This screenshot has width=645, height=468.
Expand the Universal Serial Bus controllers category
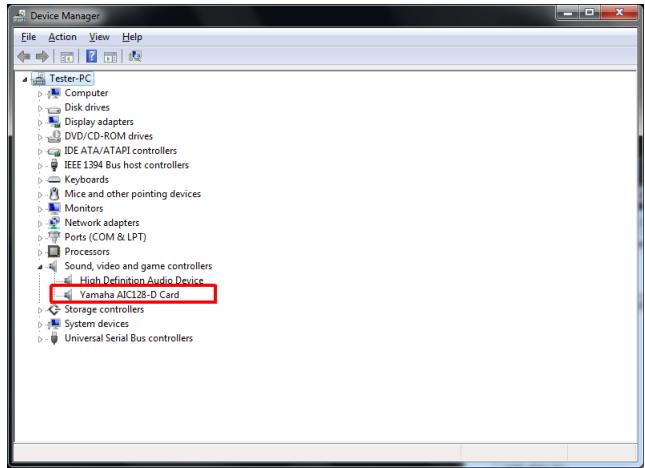pyautogui.click(x=40, y=339)
